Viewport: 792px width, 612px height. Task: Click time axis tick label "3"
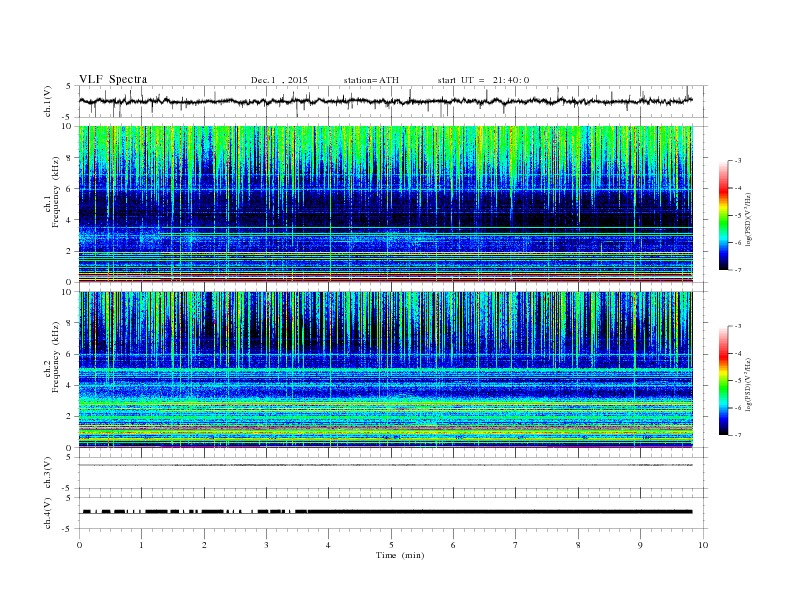click(266, 545)
